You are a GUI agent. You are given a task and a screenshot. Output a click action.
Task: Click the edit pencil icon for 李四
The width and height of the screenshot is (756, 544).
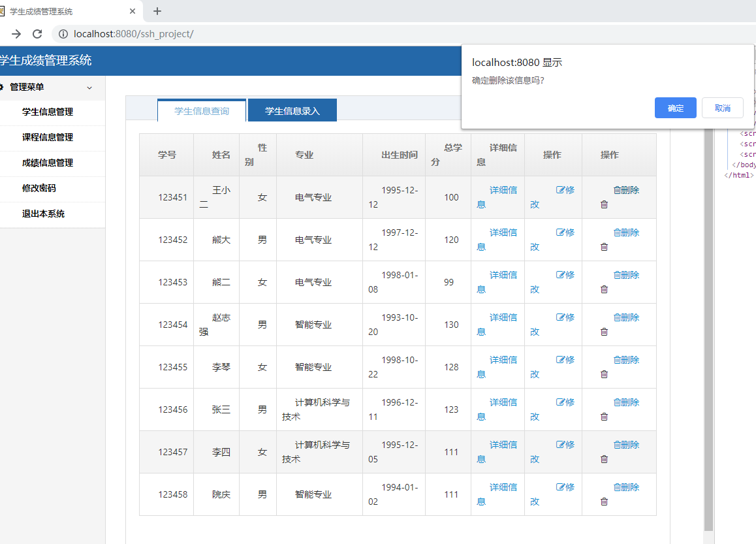[x=560, y=445]
